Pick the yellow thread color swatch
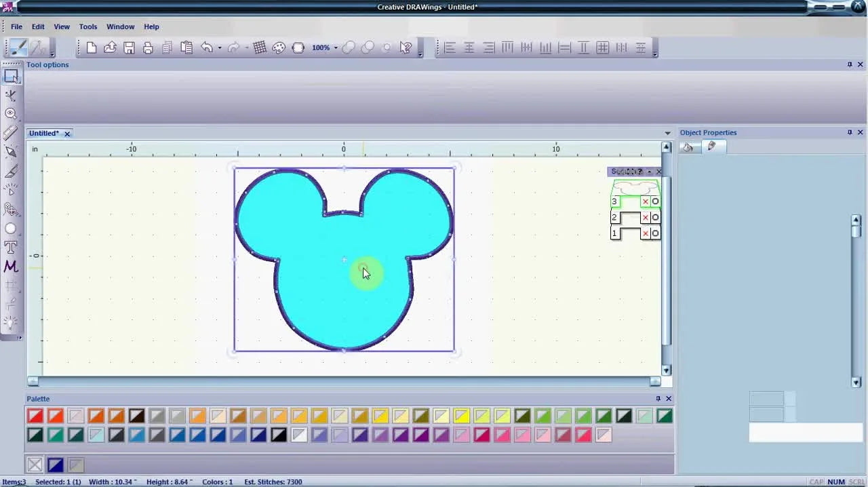Screen dimensions: 868x487 [462, 416]
